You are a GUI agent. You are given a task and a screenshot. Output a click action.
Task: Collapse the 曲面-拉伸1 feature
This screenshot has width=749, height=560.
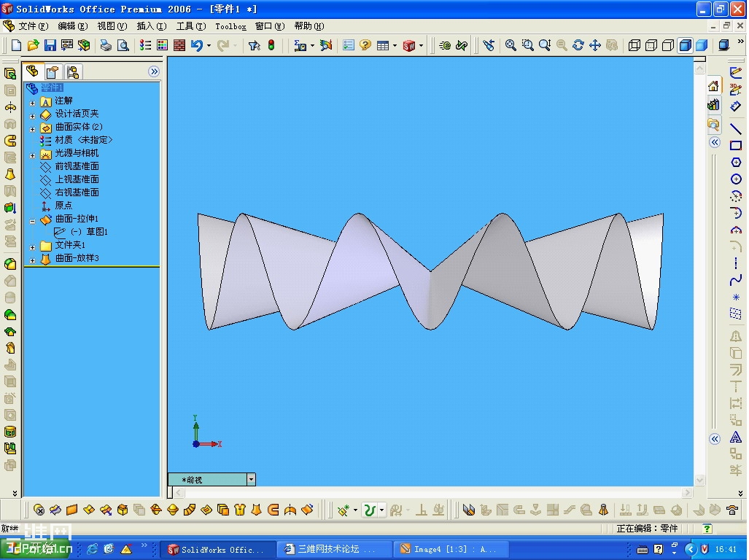pos(33,221)
